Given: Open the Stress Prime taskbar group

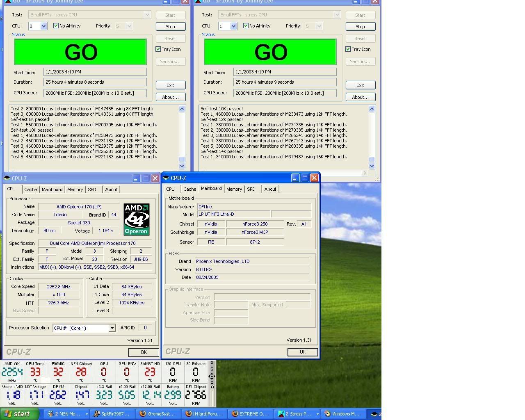Looking at the screenshot, I should [297, 414].
